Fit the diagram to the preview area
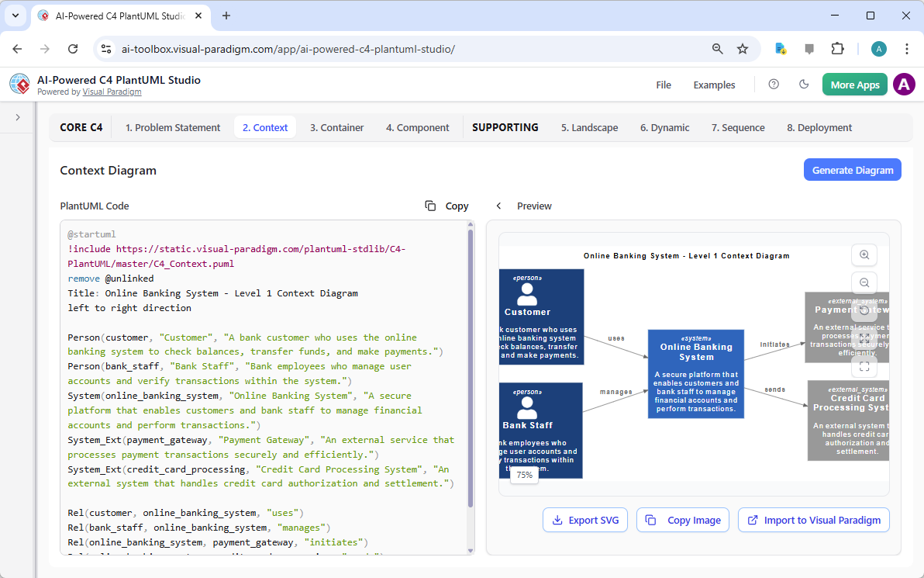 pos(864,338)
